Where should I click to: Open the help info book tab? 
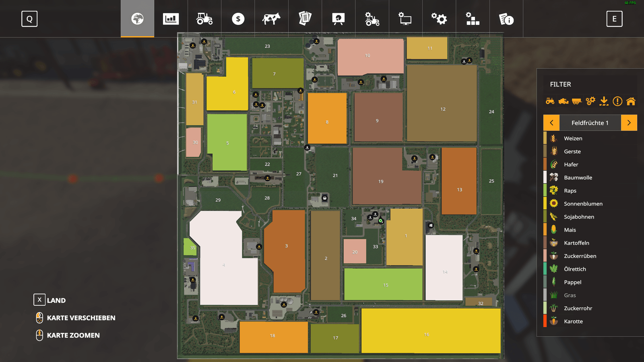pos(506,19)
